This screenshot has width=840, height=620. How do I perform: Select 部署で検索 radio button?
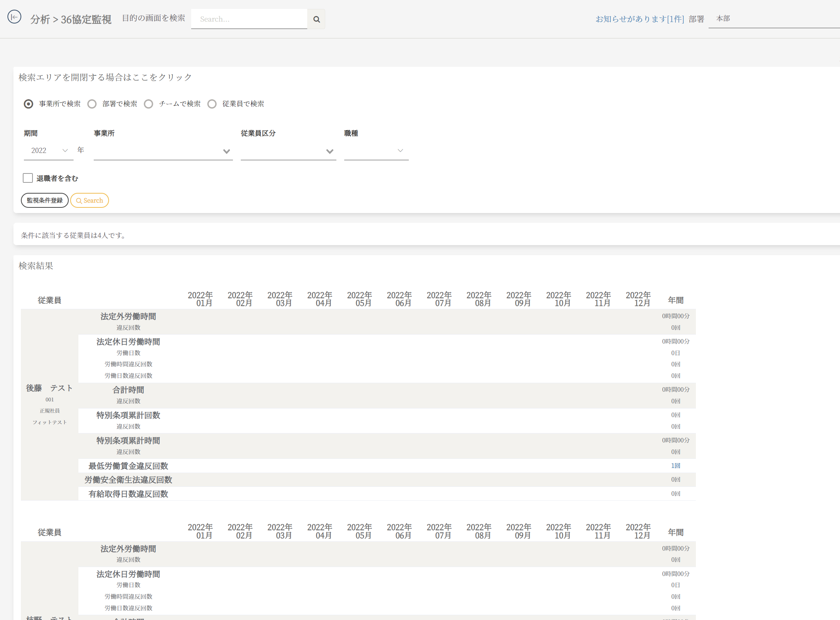click(92, 104)
